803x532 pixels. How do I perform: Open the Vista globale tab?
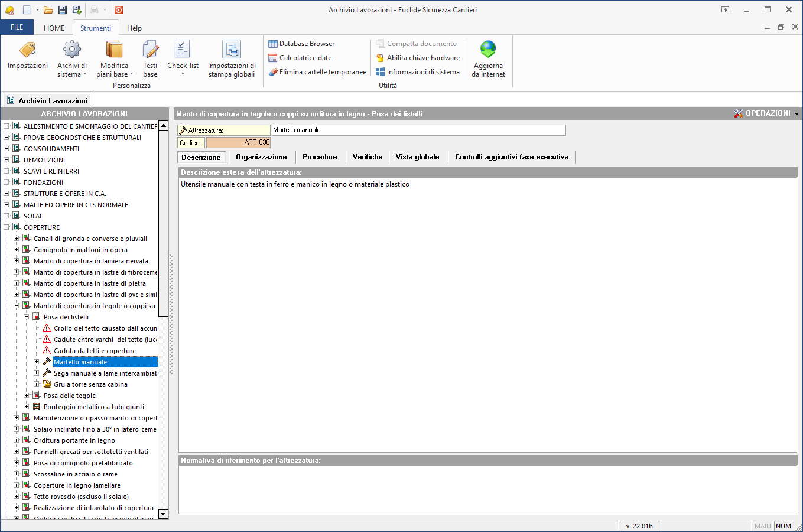(x=417, y=157)
